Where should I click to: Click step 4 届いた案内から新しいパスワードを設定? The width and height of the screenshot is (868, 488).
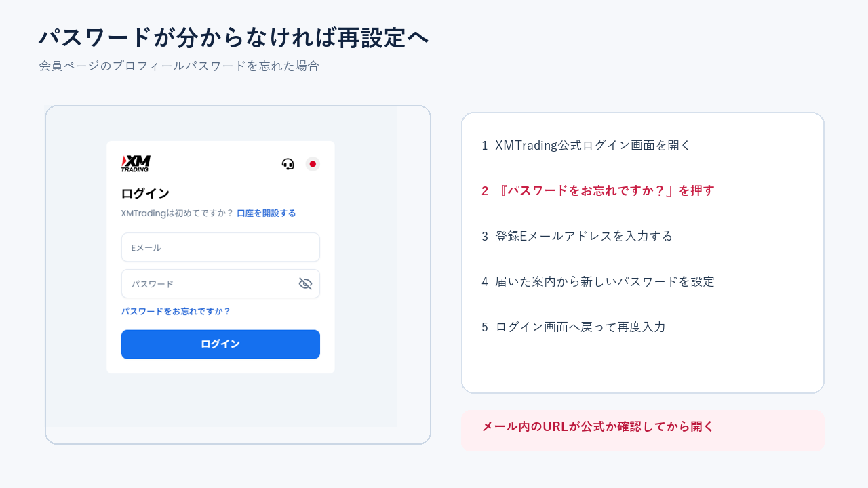point(598,281)
